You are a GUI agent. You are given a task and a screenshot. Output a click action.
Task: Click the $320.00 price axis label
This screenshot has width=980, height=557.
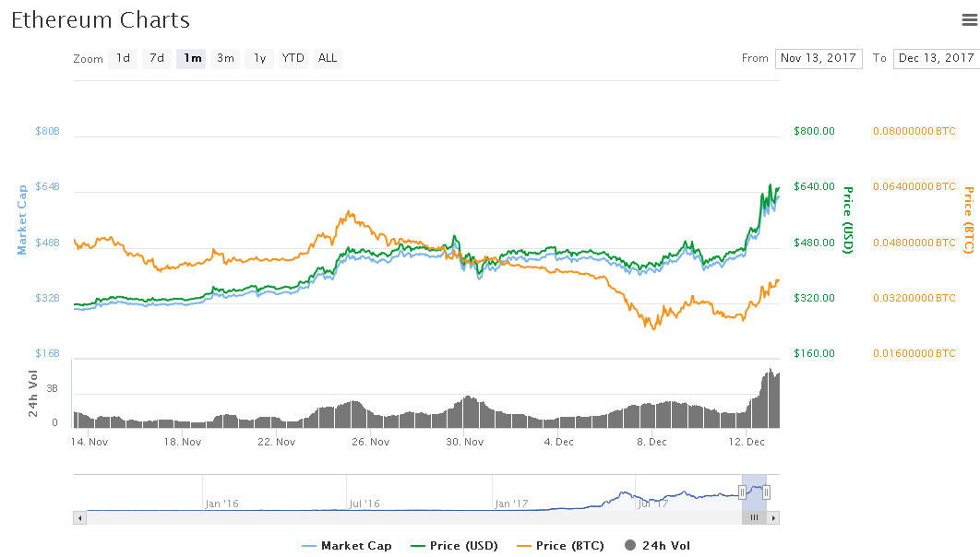pos(815,298)
